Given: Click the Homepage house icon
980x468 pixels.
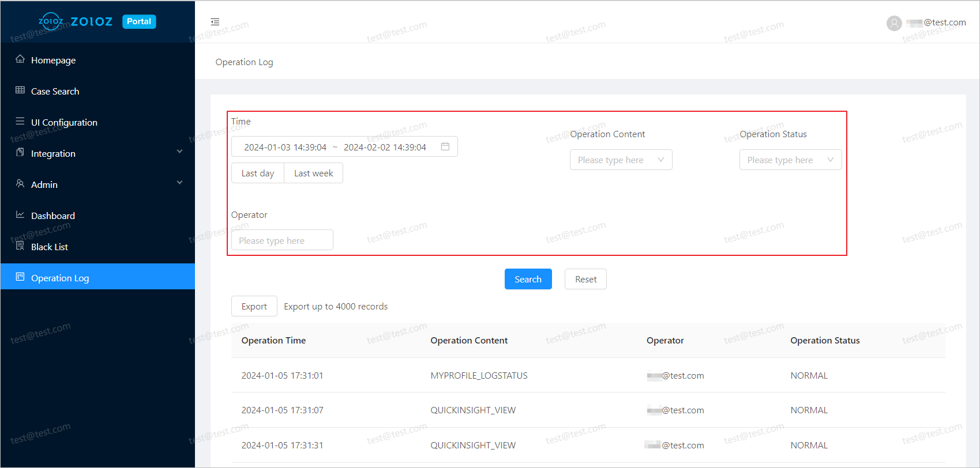Looking at the screenshot, I should 20,59.
